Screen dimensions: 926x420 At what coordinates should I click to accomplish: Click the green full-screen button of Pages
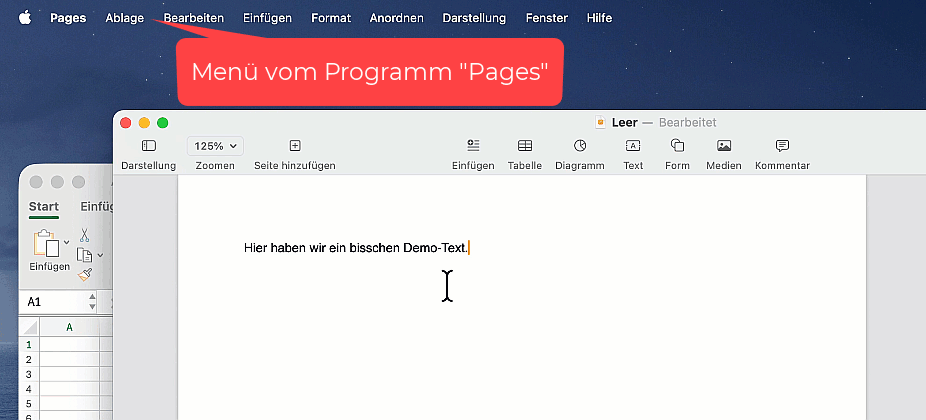(162, 123)
